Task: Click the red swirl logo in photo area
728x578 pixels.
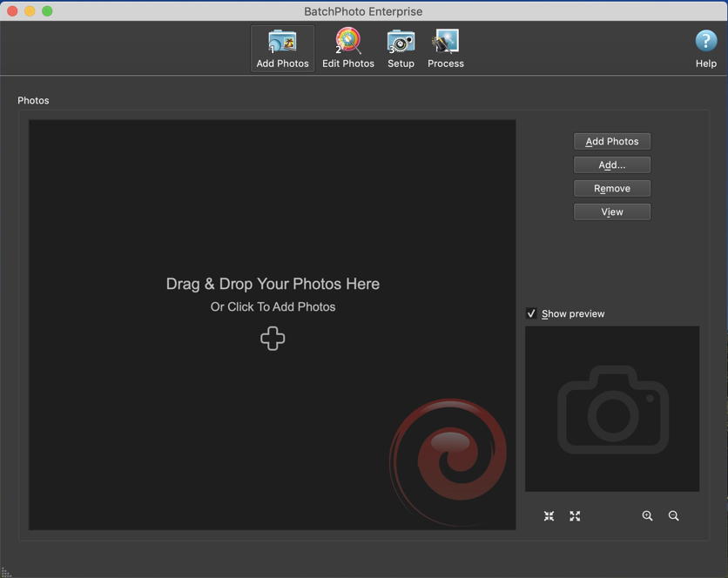Action: [449, 460]
